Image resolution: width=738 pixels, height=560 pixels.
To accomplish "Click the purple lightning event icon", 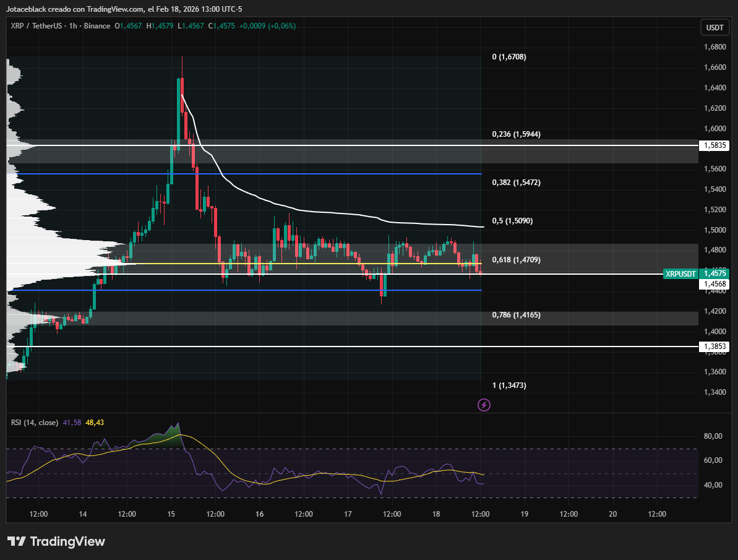I will (x=484, y=405).
